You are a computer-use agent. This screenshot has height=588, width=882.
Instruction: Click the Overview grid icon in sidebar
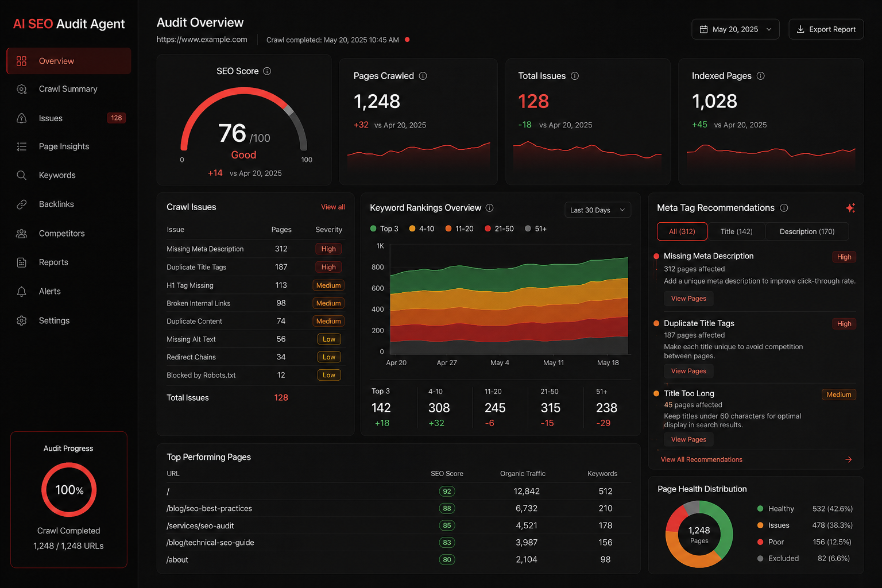21,61
